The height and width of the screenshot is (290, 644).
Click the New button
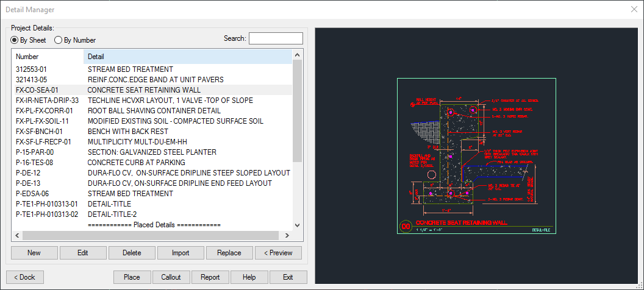pyautogui.click(x=34, y=253)
